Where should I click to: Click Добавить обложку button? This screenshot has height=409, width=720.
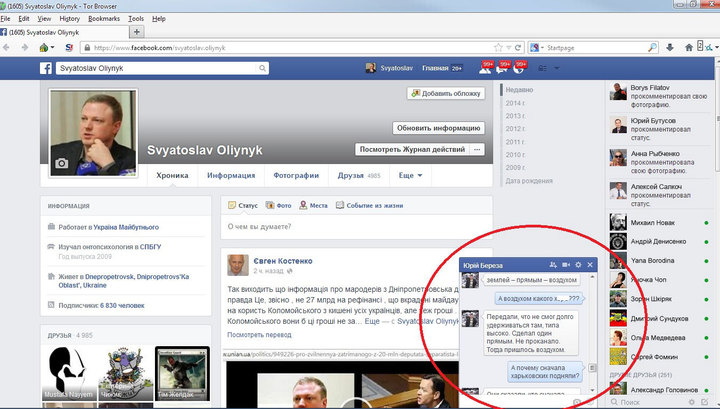coord(446,93)
